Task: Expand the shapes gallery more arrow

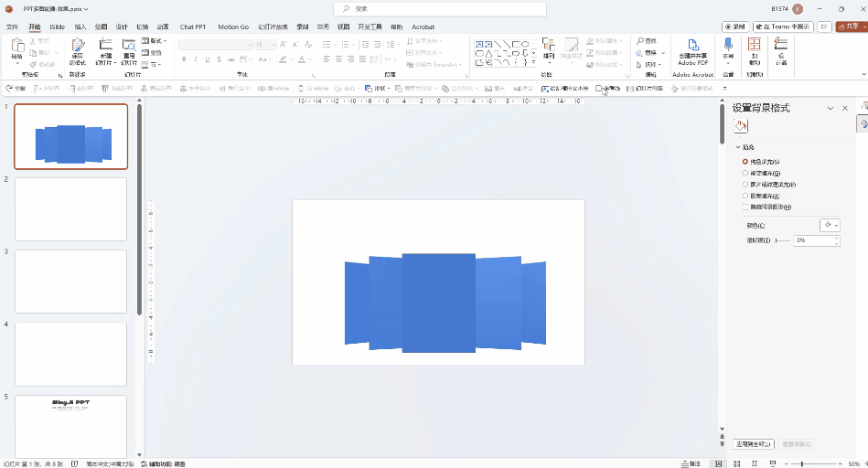Action: [x=533, y=62]
